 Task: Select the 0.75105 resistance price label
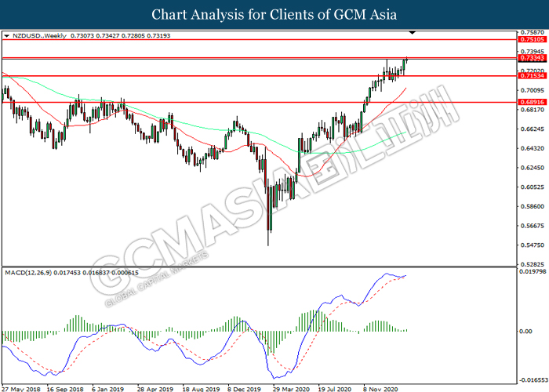tap(533, 39)
